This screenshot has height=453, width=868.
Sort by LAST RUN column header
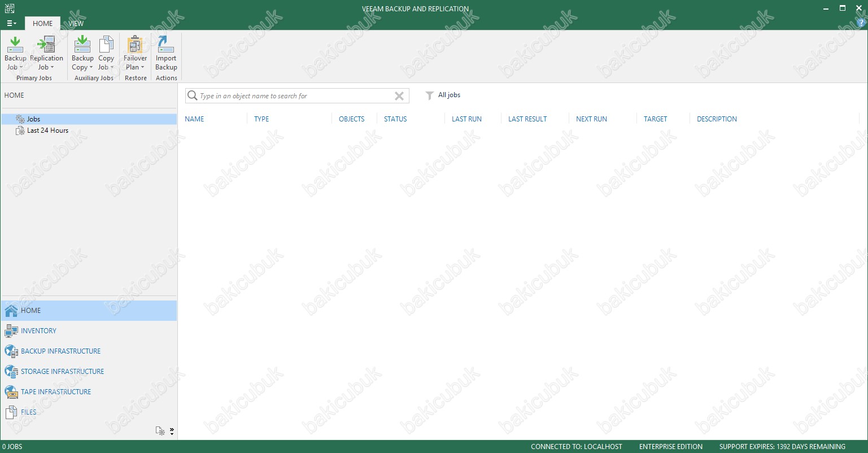[466, 119]
